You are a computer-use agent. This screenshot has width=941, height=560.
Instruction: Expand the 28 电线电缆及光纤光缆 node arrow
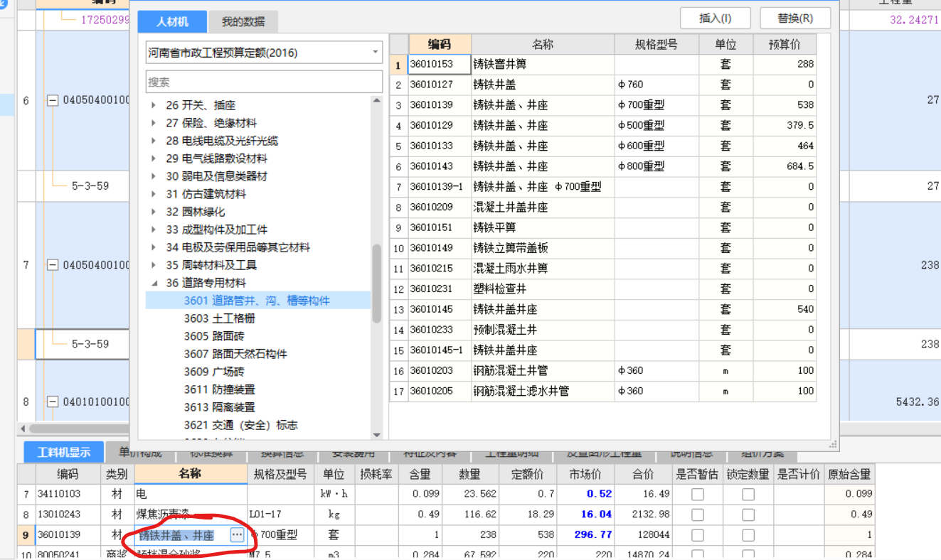point(154,141)
